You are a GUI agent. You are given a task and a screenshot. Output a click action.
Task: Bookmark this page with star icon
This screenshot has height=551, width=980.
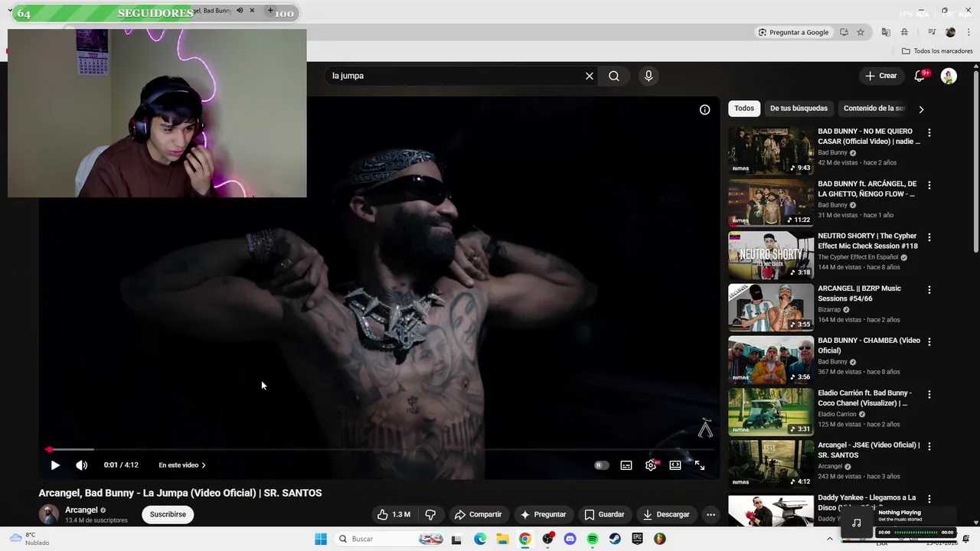861,32
